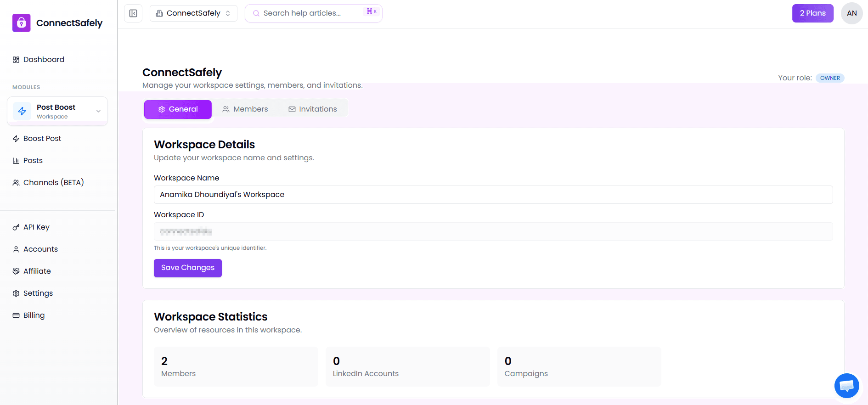
Task: Click the Billing credit card icon
Action: click(x=16, y=315)
